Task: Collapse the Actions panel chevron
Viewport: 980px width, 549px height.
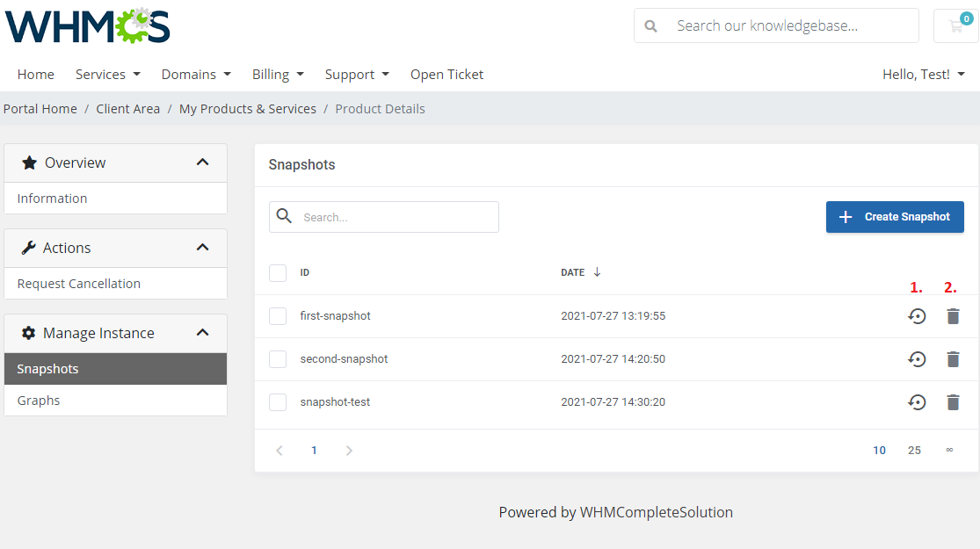Action: [202, 248]
